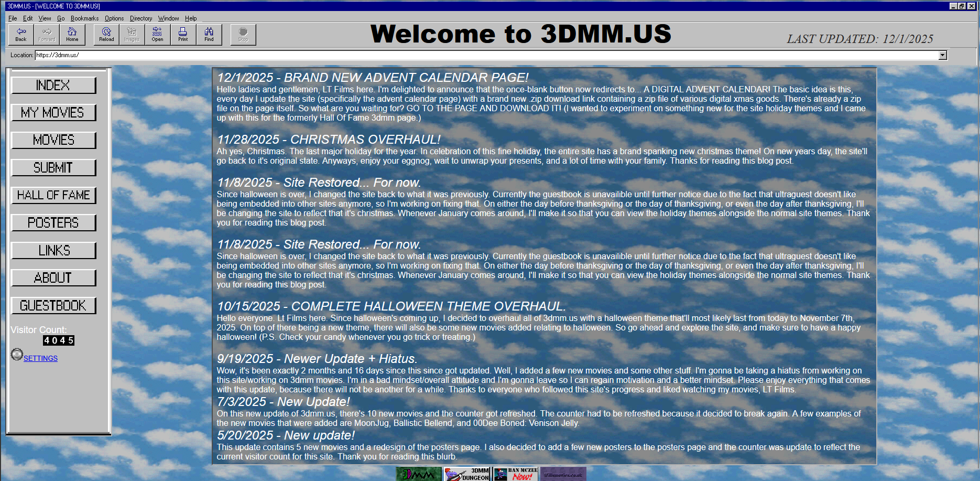Click the Open toolbar icon
Viewport: 980px width, 481px height.
[157, 34]
